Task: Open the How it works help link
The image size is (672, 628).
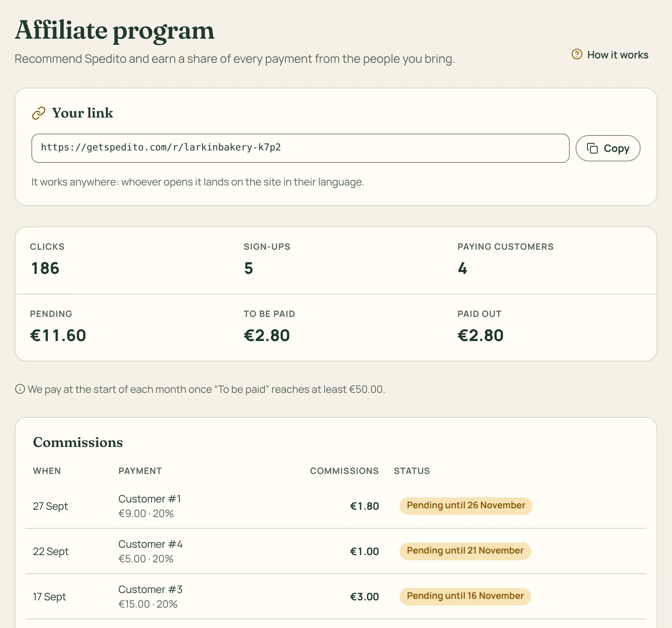Action: [x=610, y=55]
